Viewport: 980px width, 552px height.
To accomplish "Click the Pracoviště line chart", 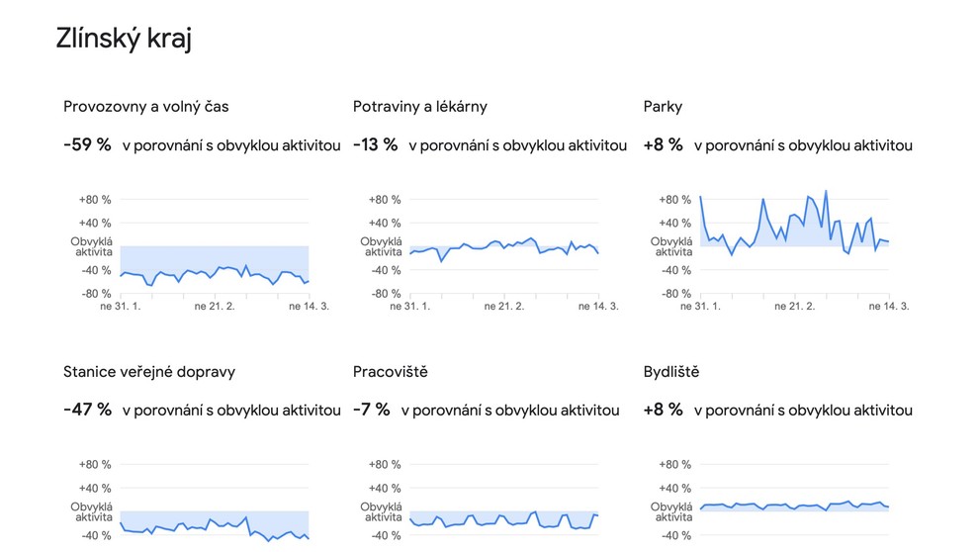I will [504, 520].
